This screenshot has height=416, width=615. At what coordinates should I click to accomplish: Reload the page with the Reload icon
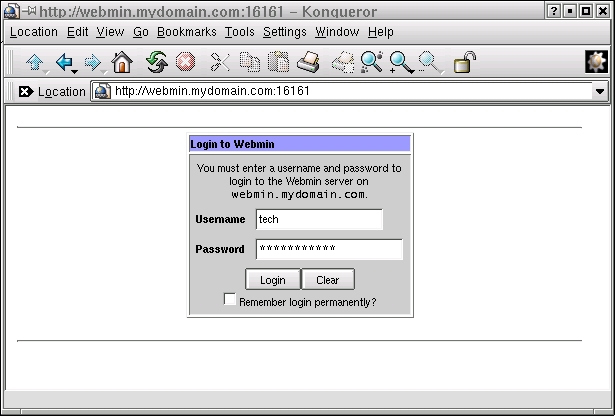point(156,63)
